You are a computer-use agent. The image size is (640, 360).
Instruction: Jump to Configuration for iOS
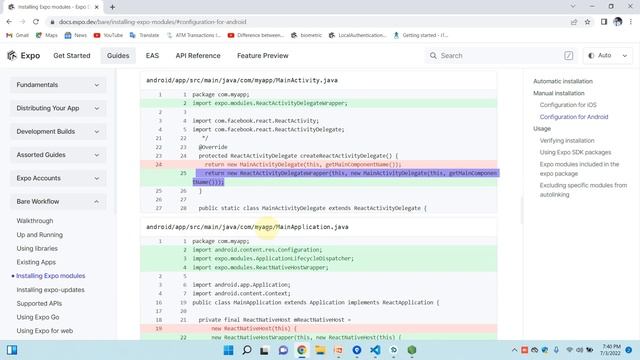568,105
